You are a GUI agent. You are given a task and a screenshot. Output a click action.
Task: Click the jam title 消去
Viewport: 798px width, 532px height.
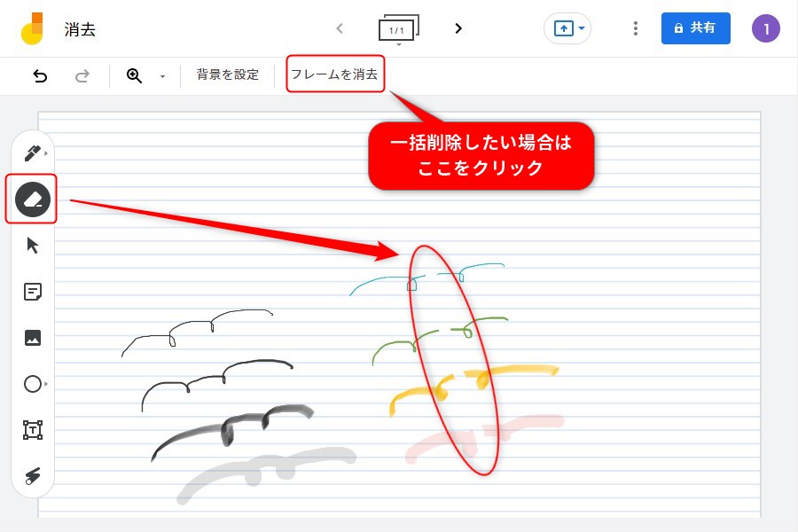[80, 29]
